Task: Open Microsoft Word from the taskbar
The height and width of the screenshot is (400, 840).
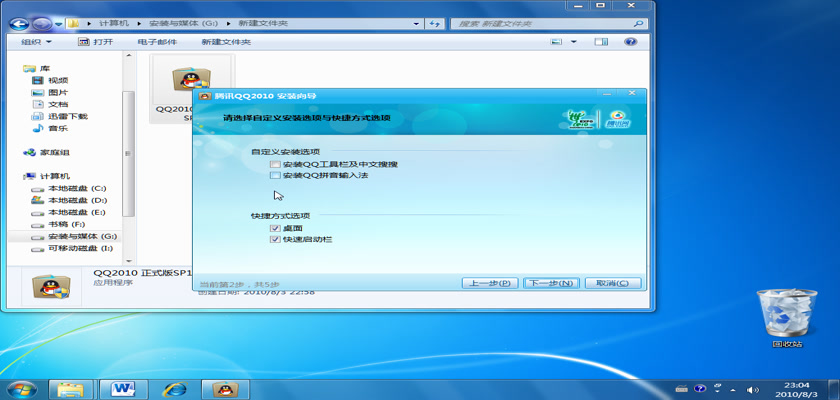Action: pyautogui.click(x=124, y=387)
